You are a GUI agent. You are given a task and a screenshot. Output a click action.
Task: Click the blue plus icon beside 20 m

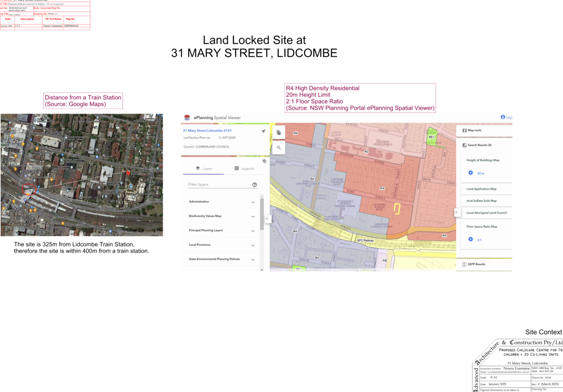(471, 173)
